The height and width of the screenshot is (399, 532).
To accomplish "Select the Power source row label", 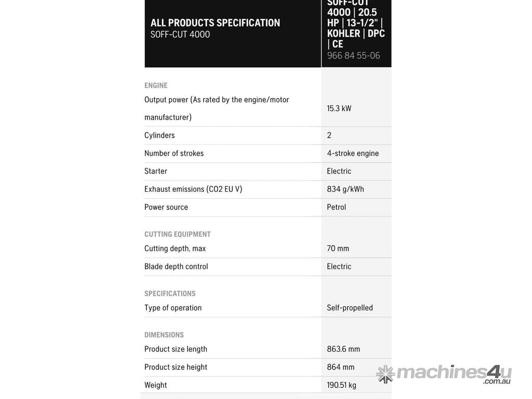I will click(166, 207).
